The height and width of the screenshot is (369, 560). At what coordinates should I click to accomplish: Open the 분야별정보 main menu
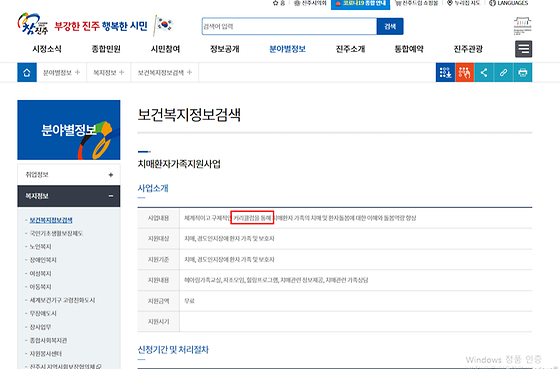288,49
